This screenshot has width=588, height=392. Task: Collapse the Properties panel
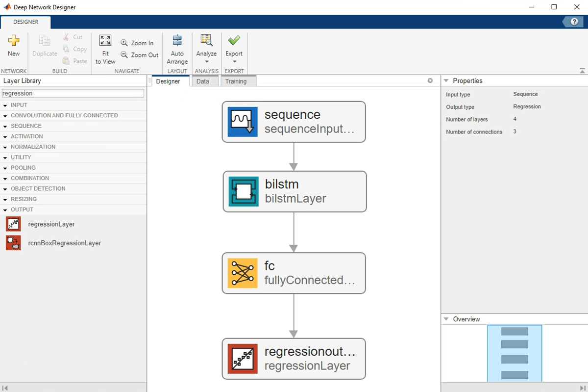pyautogui.click(x=446, y=81)
